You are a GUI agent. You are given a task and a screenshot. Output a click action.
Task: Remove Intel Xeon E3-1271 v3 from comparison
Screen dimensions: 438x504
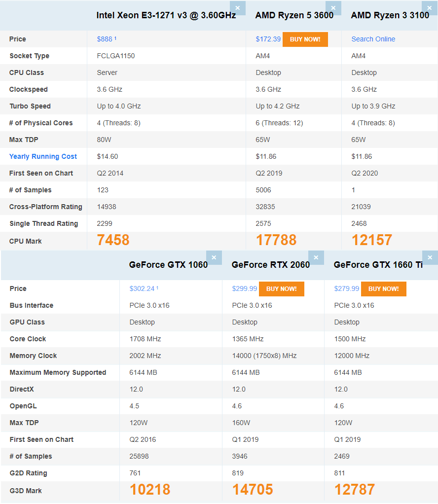[x=238, y=8]
